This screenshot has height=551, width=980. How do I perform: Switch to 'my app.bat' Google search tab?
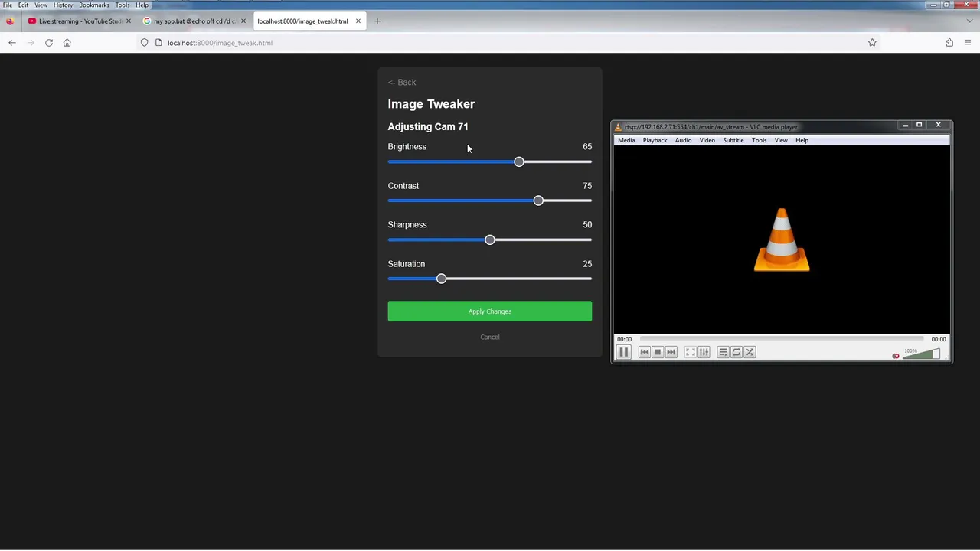pyautogui.click(x=194, y=21)
